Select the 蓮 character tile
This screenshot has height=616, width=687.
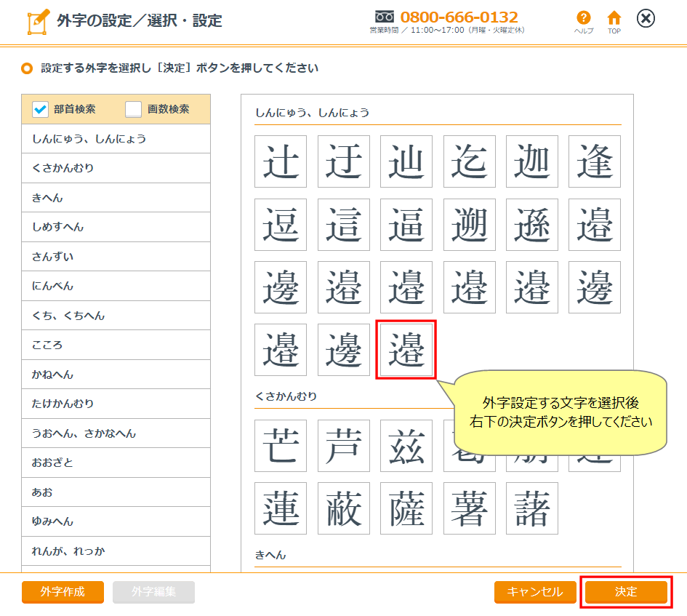pos(281,508)
